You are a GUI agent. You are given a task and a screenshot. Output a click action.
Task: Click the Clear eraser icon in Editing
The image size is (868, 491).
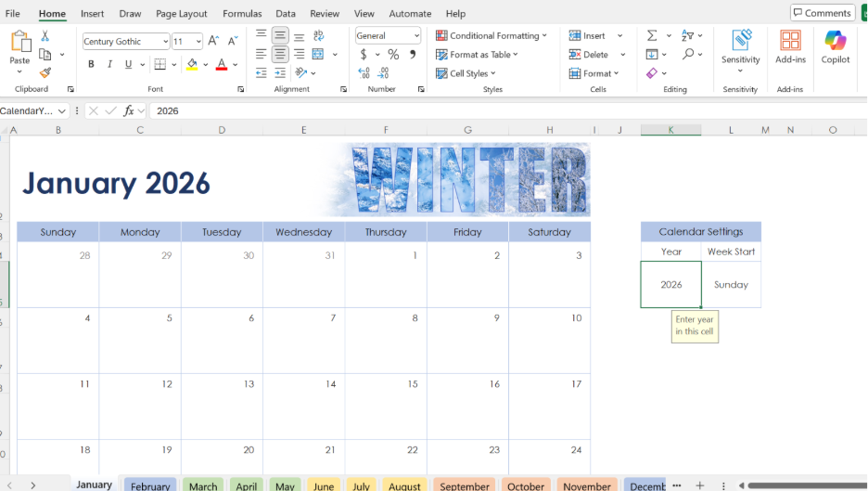[x=652, y=72]
